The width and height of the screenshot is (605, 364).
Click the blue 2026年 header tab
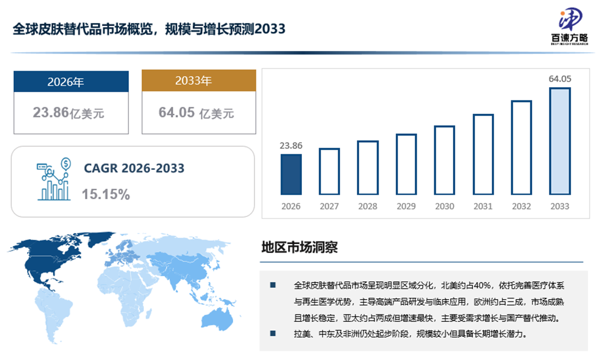pyautogui.click(x=71, y=82)
